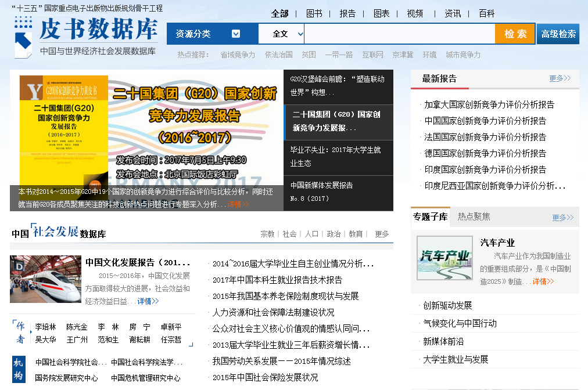Open the 中国文化发展报告 train thumbnail

pos(45,279)
